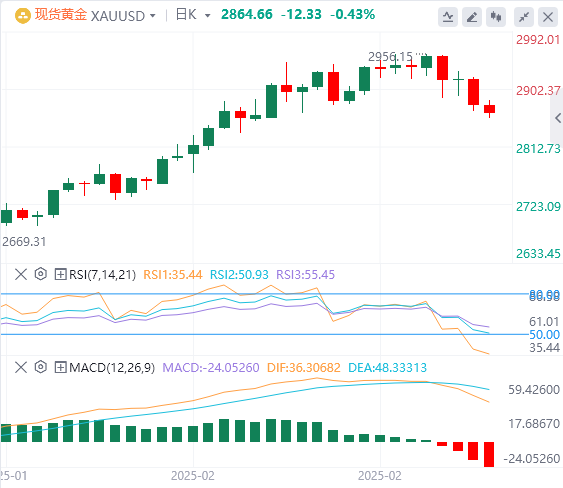Click the RSI3:55.45 value
Screen dimensions: 563x488
(x=305, y=275)
